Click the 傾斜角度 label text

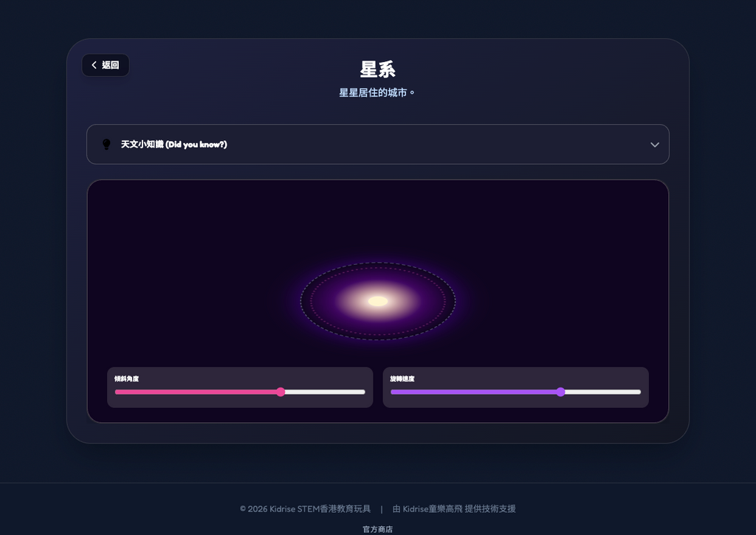tap(126, 379)
